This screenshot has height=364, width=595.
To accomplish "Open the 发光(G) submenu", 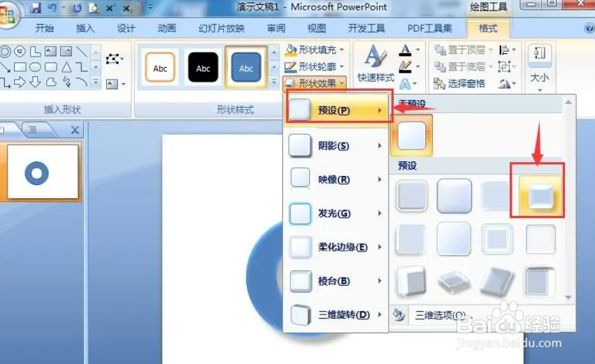I will [336, 213].
